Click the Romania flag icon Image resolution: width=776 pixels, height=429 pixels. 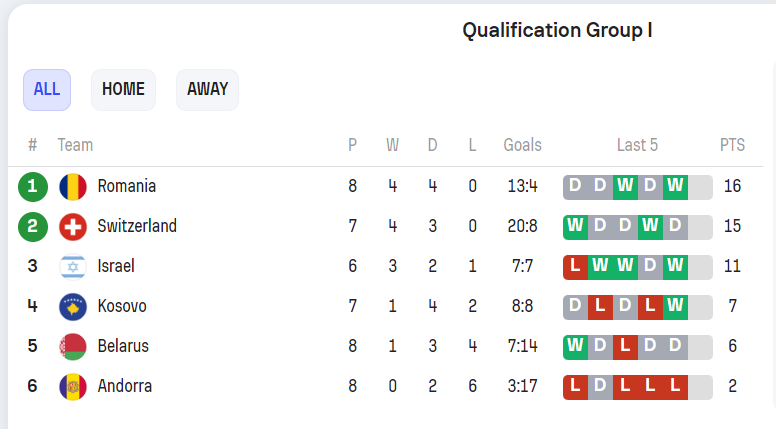[x=73, y=186]
